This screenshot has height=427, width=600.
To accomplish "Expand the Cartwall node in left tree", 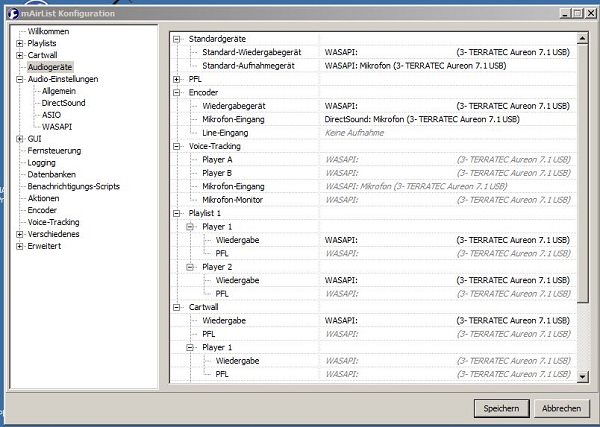I will tap(20, 55).
